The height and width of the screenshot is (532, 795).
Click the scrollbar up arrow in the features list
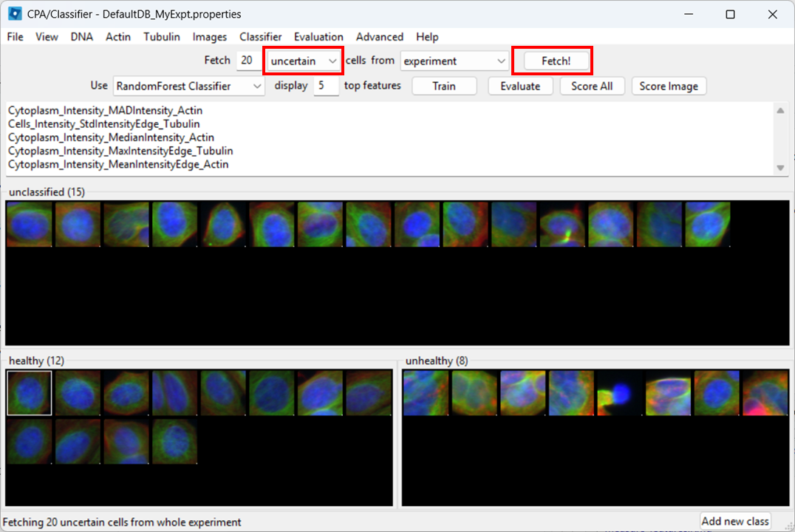click(x=781, y=109)
